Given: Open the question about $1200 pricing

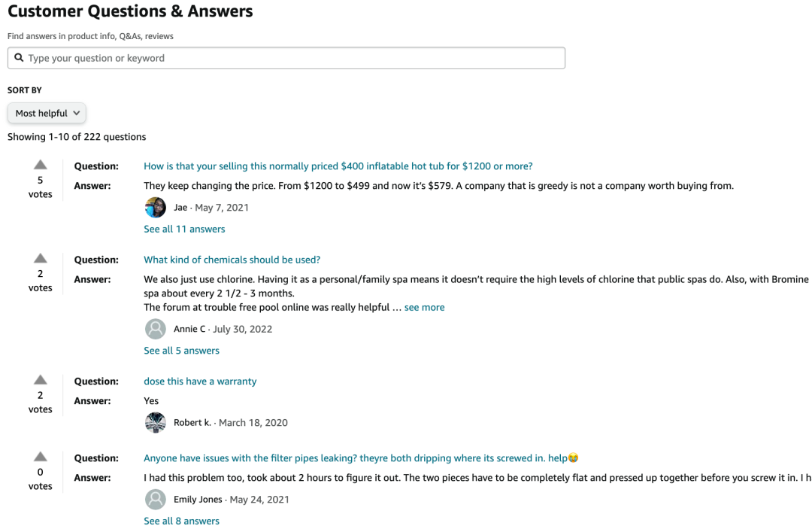Looking at the screenshot, I should (338, 166).
